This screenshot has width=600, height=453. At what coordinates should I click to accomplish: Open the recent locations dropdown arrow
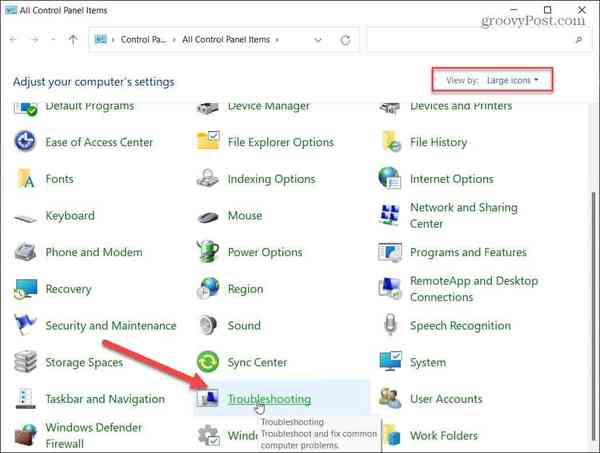click(53, 39)
